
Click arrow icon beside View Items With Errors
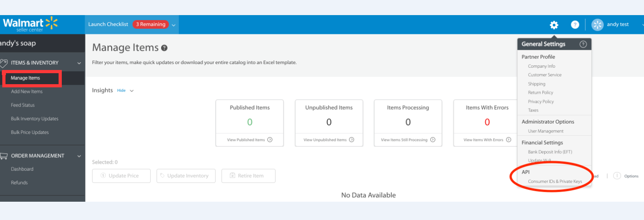(509, 140)
